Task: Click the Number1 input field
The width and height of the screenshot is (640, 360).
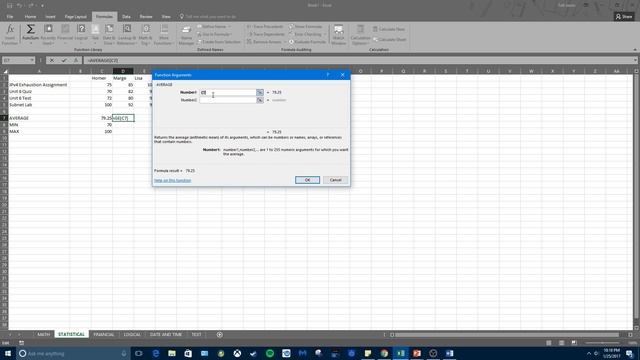Action: click(x=228, y=92)
